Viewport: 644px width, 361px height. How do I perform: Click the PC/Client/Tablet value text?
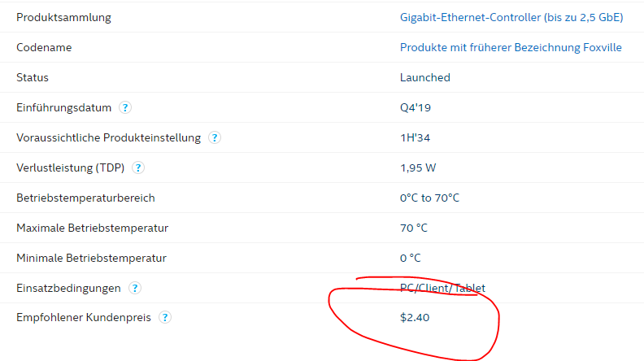tap(442, 288)
